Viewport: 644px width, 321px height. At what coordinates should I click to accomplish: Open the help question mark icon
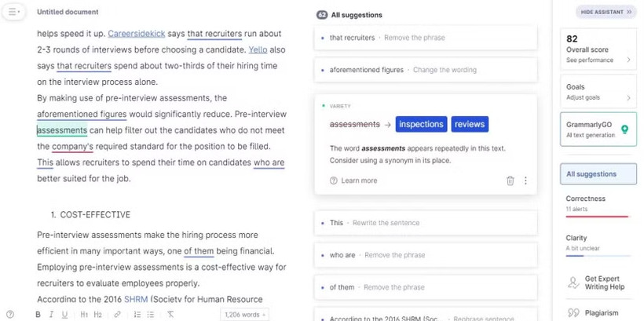coord(10,315)
